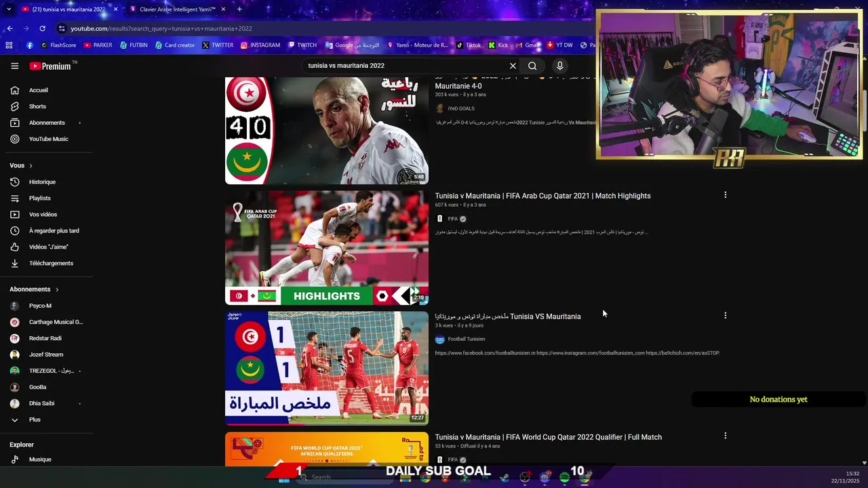Open the PARKER bookmark
Screen dimensions: 868x488
click(x=98, y=45)
